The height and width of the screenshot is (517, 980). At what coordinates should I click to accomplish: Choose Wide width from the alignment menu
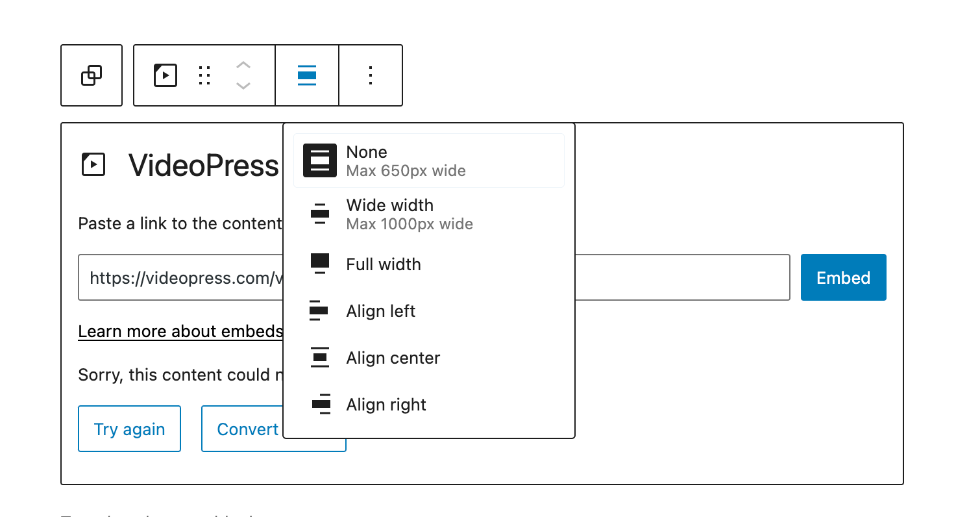[389, 214]
